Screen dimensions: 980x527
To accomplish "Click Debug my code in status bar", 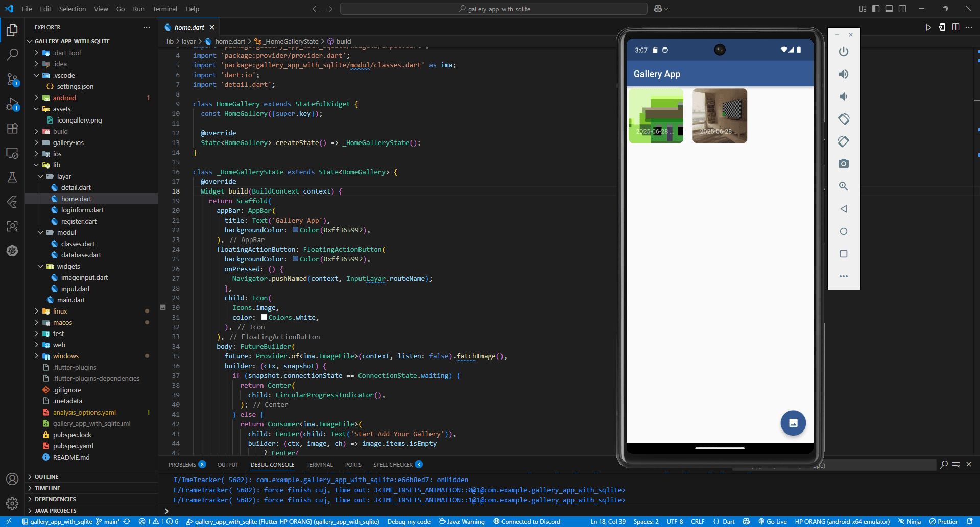I will (x=409, y=522).
